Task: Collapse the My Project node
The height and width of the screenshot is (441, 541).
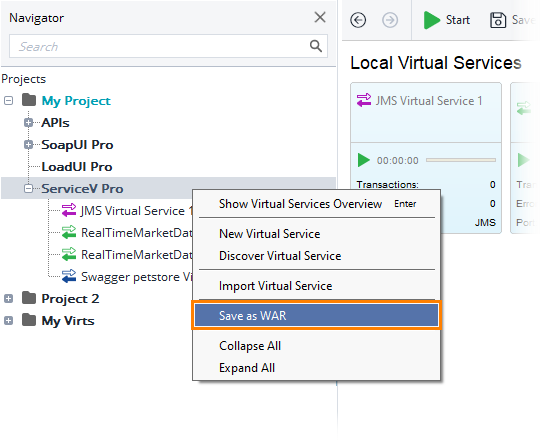Action: coord(9,101)
